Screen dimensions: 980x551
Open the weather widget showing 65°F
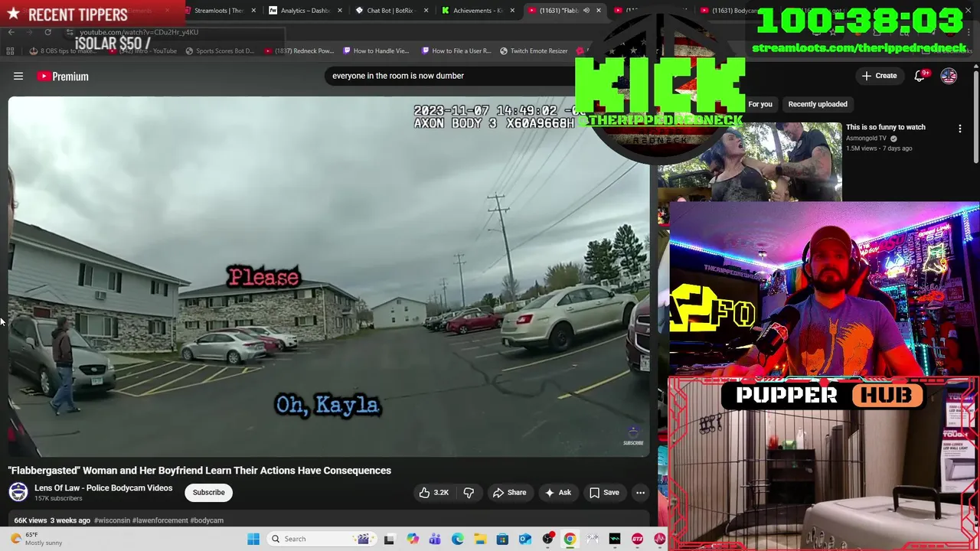point(37,539)
